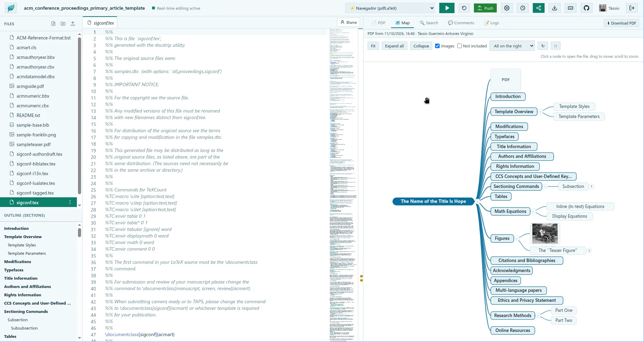
Task: Click the download tray icon in top toolbar
Action: click(x=555, y=8)
